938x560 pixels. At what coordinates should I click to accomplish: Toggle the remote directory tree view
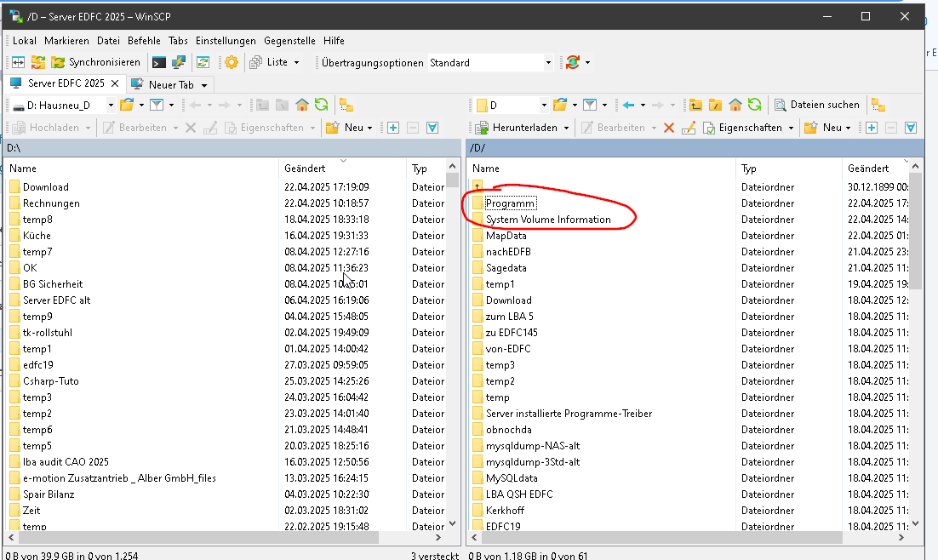878,105
